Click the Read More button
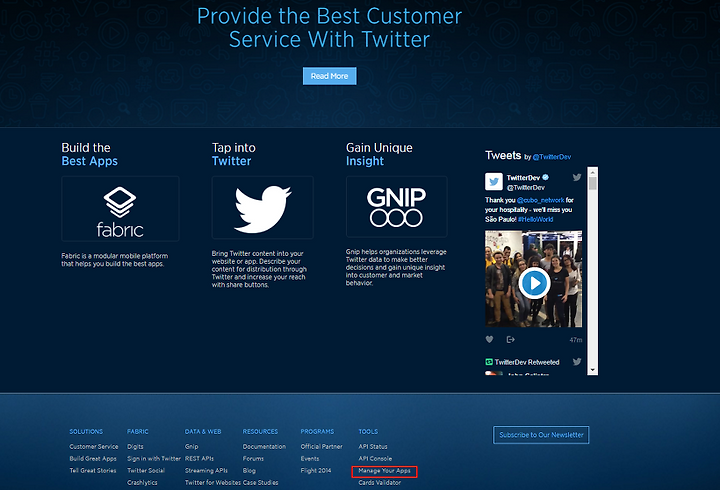The width and height of the screenshot is (720, 490). (330, 76)
